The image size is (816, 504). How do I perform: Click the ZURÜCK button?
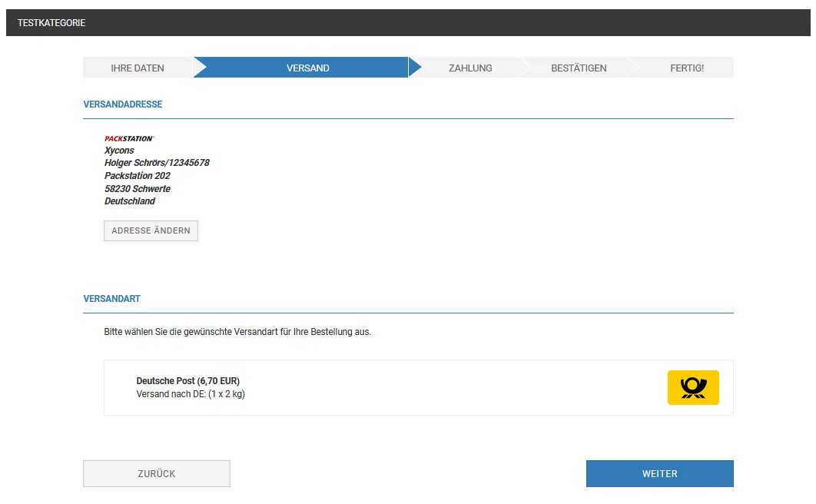[157, 473]
